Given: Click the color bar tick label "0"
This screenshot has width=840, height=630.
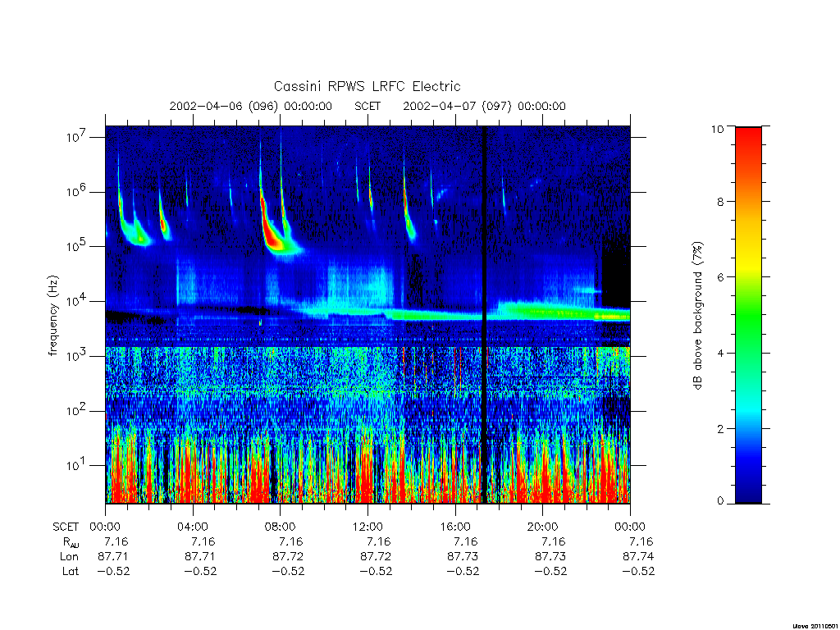Looking at the screenshot, I should [x=720, y=501].
